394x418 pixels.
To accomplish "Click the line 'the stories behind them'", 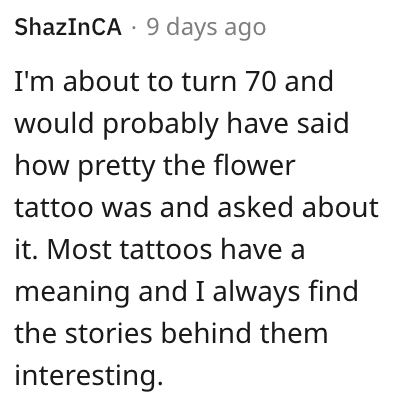I will tap(171, 333).
